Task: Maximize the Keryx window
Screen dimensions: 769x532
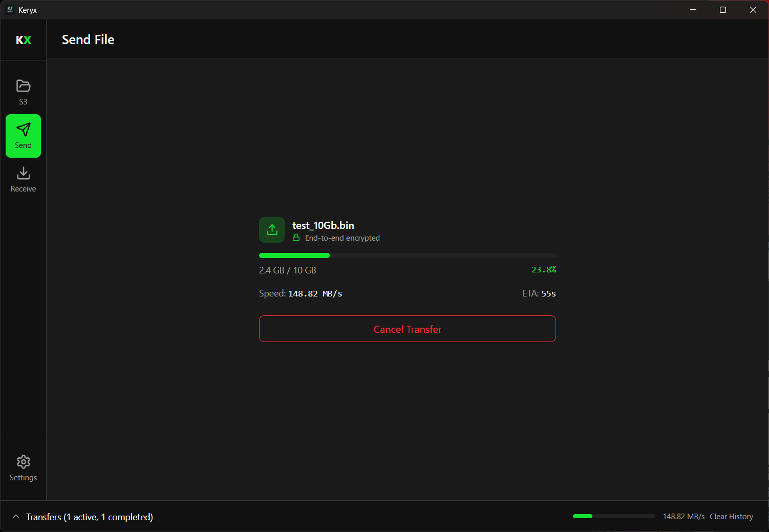Action: (x=723, y=10)
